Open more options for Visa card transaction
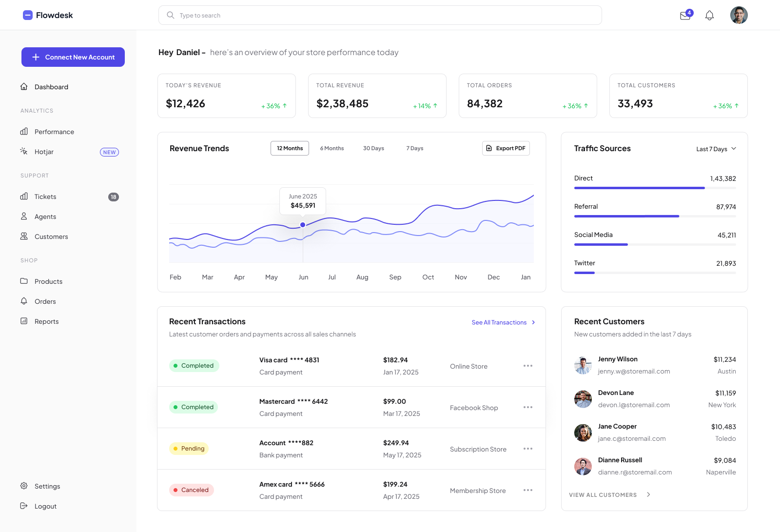The height and width of the screenshot is (532, 780). [x=527, y=366]
